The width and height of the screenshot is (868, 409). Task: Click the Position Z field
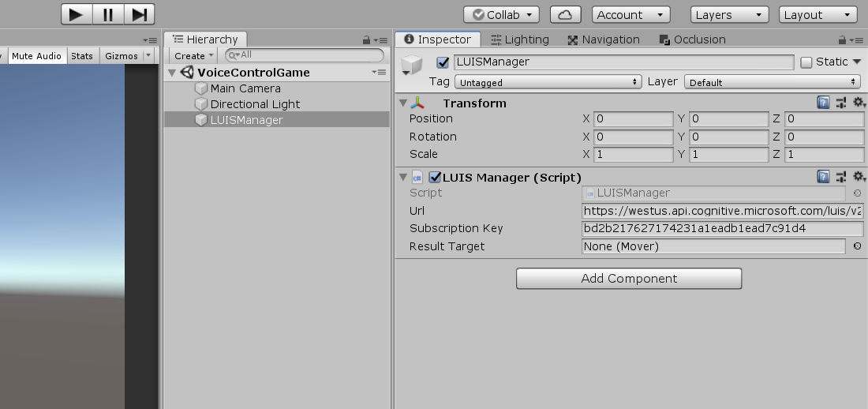(825, 119)
